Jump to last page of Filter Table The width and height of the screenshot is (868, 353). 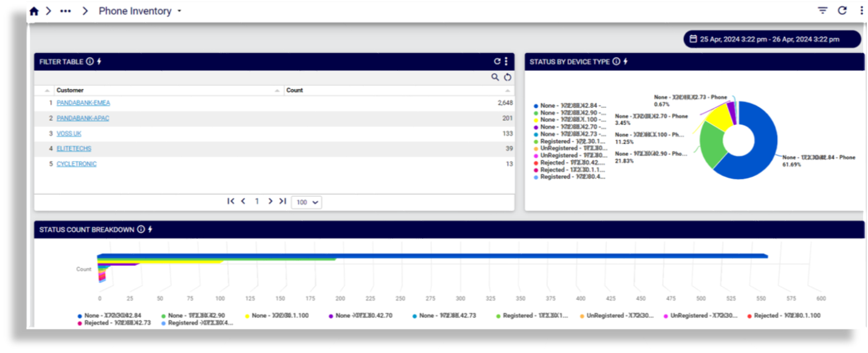[282, 202]
